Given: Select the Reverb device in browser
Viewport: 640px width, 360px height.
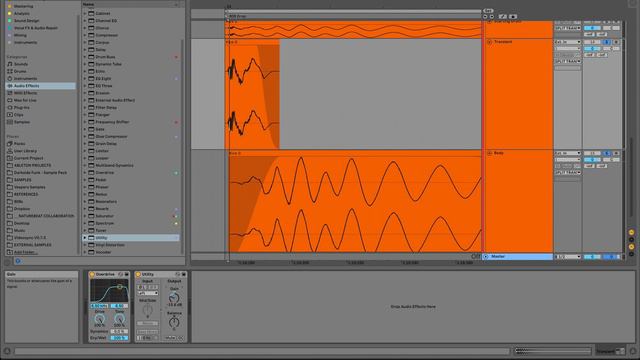Looking at the screenshot, I should (x=102, y=209).
